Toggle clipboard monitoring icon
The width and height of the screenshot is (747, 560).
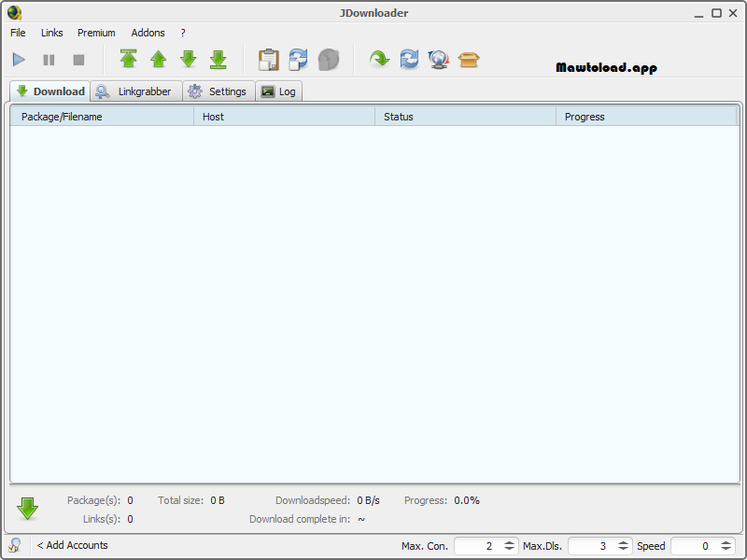[269, 60]
